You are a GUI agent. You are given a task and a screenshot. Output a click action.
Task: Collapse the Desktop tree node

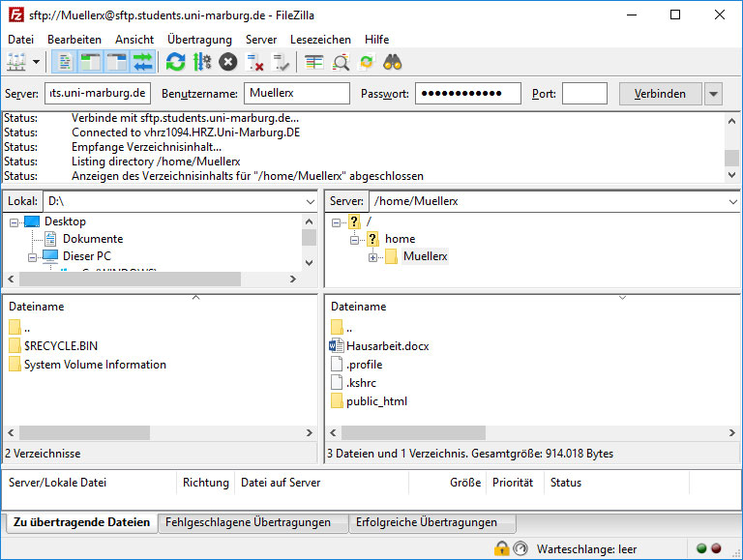tap(15, 222)
